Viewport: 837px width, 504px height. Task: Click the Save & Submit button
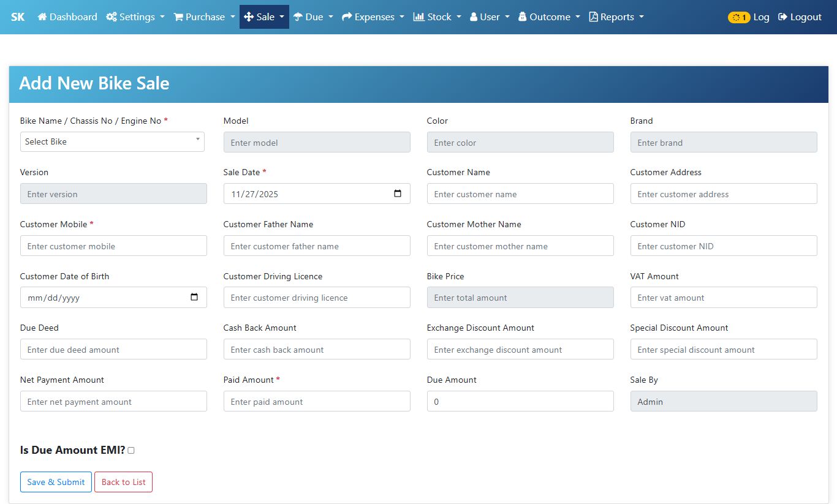pyautogui.click(x=56, y=482)
